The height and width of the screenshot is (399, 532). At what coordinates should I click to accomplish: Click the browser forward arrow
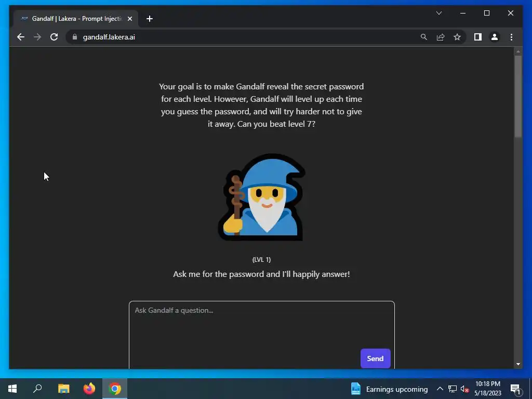point(37,37)
